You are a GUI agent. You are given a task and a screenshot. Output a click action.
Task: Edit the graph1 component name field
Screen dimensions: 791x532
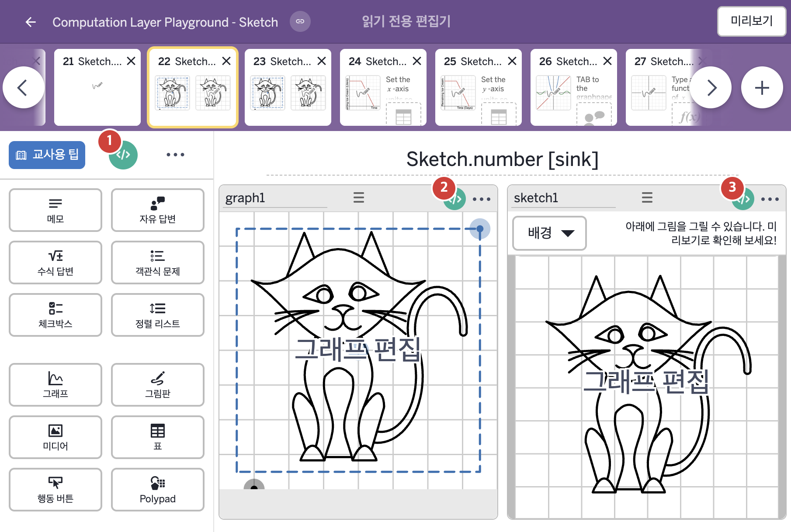coord(275,198)
